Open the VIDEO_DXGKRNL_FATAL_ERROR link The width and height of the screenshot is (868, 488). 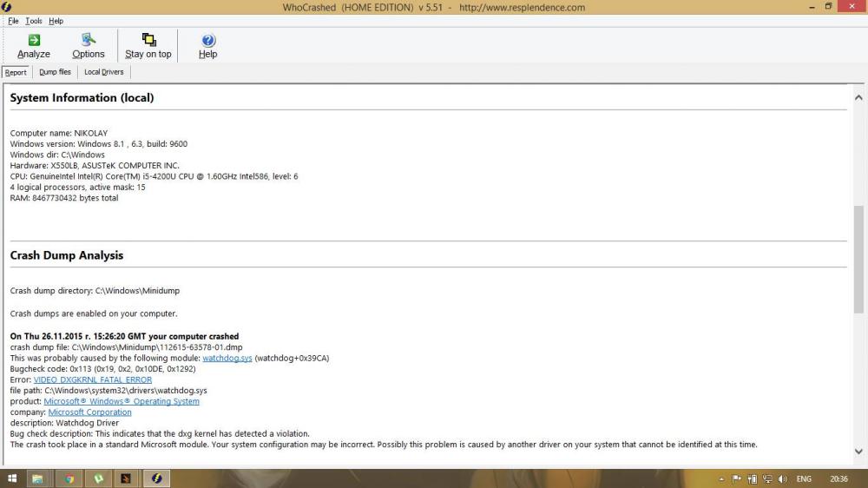pos(93,380)
